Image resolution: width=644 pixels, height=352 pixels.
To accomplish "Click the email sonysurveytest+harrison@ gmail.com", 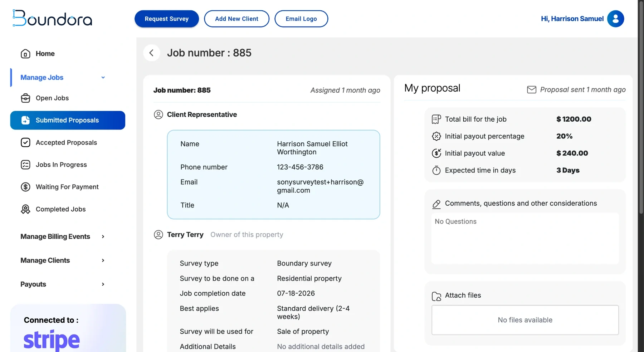I will [320, 186].
